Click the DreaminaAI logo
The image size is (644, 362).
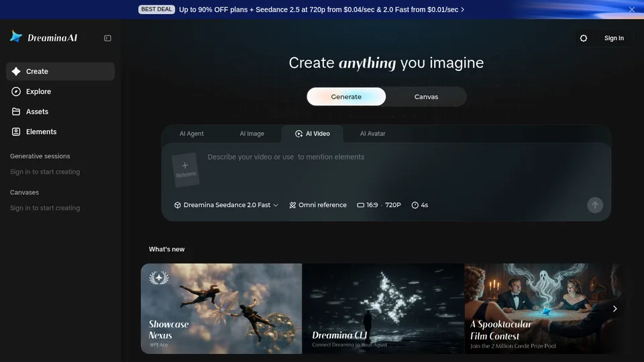[x=44, y=38]
